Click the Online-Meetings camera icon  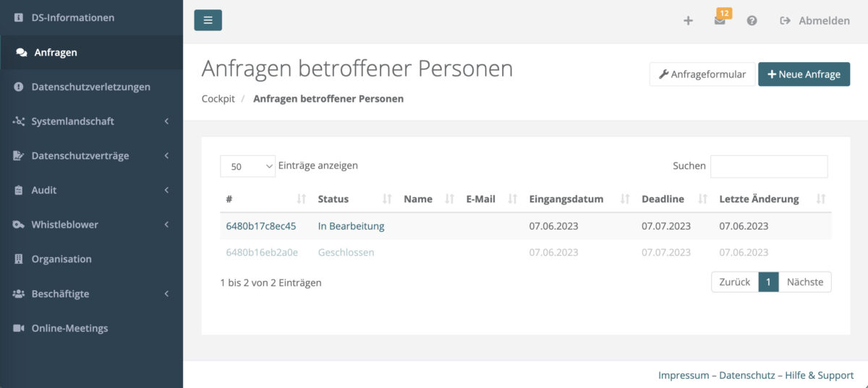click(x=19, y=328)
